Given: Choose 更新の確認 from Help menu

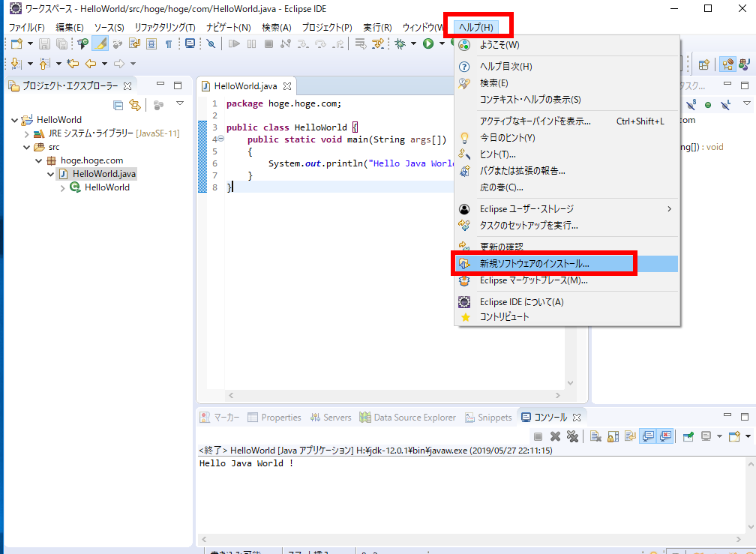Looking at the screenshot, I should (567, 247).
